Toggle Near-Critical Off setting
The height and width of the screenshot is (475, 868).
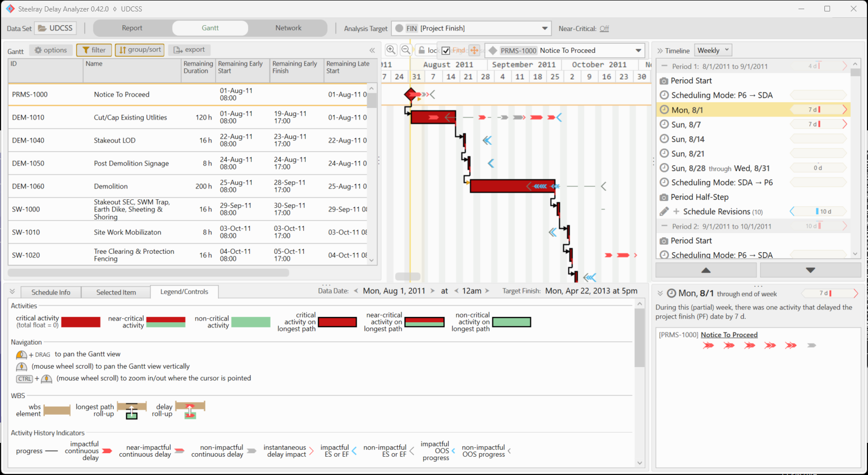tap(604, 28)
